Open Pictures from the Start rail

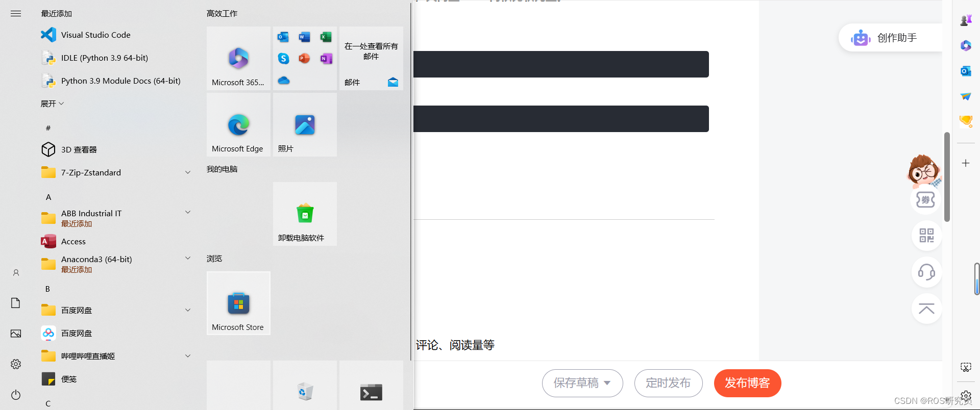tap(16, 334)
